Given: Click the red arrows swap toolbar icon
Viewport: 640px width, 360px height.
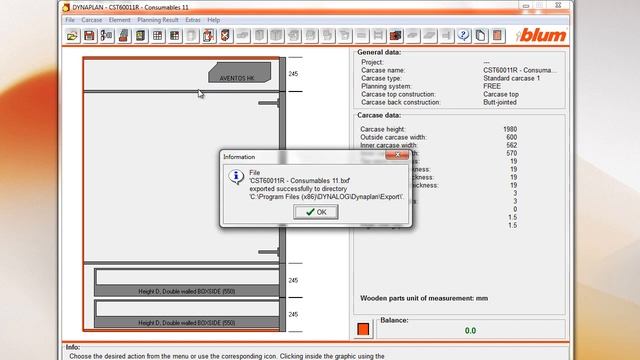Looking at the screenshot, I should (208, 36).
